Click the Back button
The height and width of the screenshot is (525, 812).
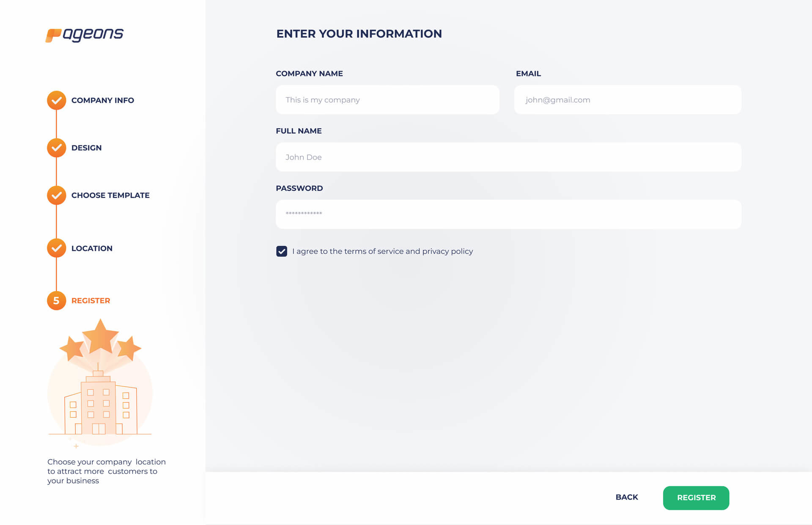point(627,497)
